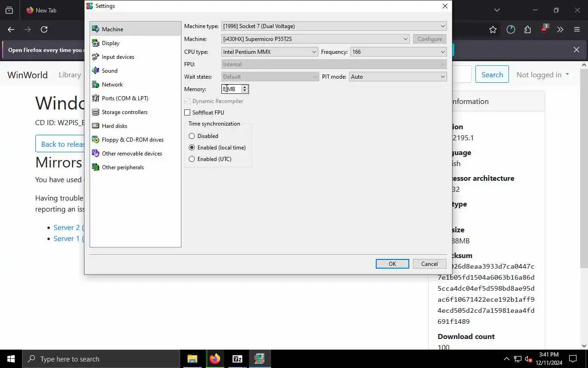588x368 pixels.
Task: Open the Network settings icon
Action: 96,84
